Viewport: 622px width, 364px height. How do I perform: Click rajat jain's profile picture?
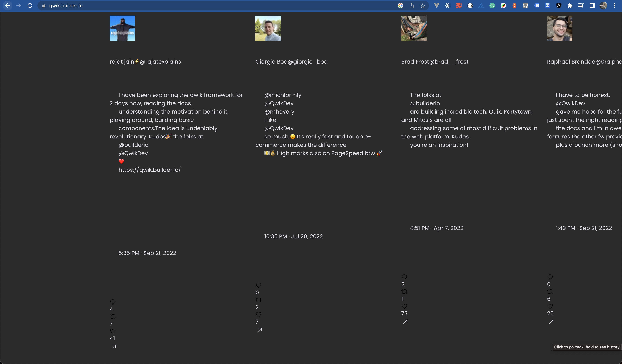point(122,28)
